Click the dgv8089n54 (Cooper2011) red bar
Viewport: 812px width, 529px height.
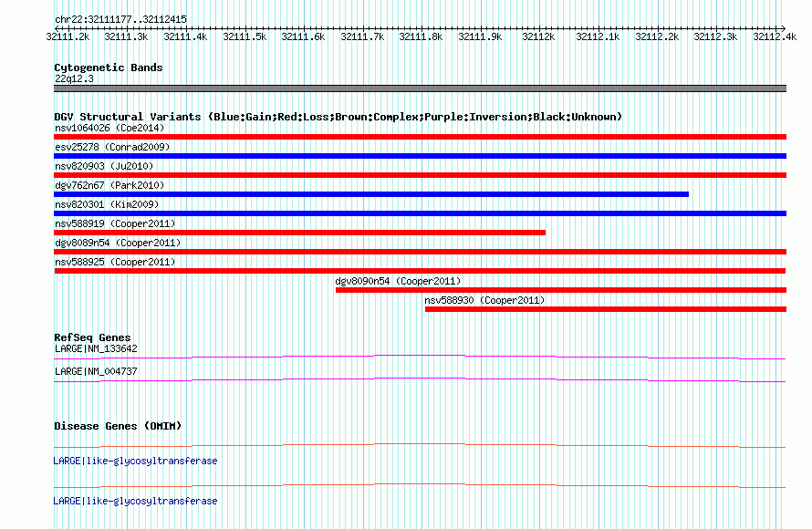[x=420, y=252]
